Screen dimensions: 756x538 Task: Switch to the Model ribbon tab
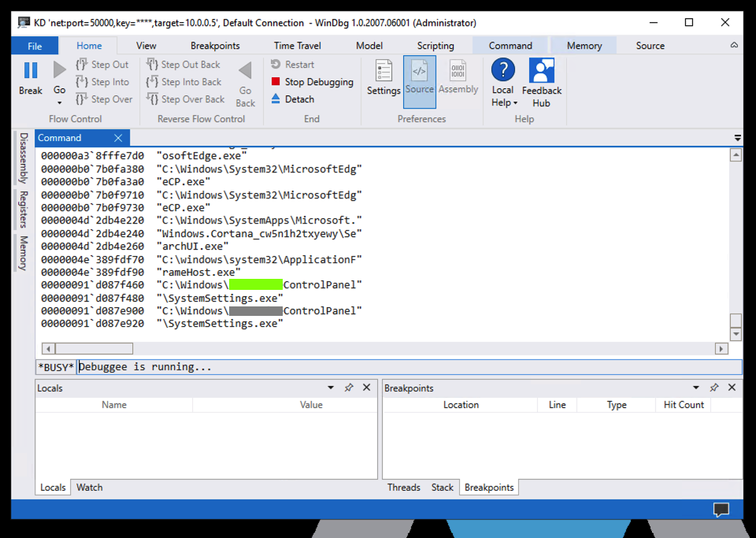click(369, 46)
